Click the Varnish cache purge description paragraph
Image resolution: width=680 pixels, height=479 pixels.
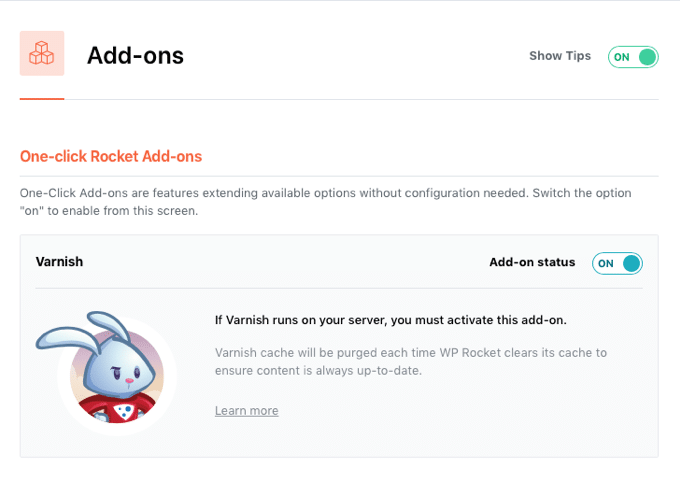pos(410,361)
